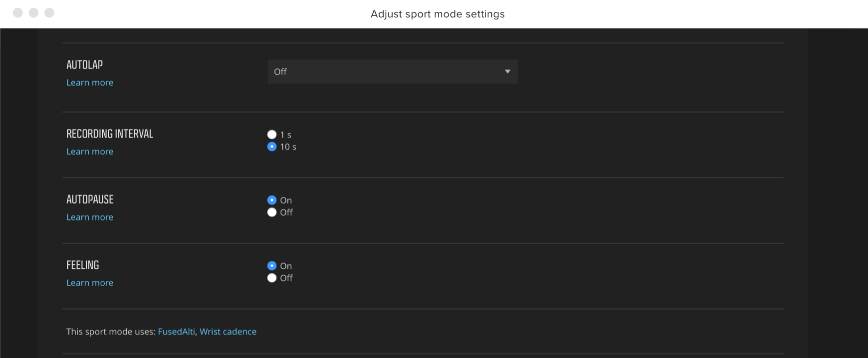868x358 pixels.
Task: Turn Autopause Off
Action: pos(272,212)
